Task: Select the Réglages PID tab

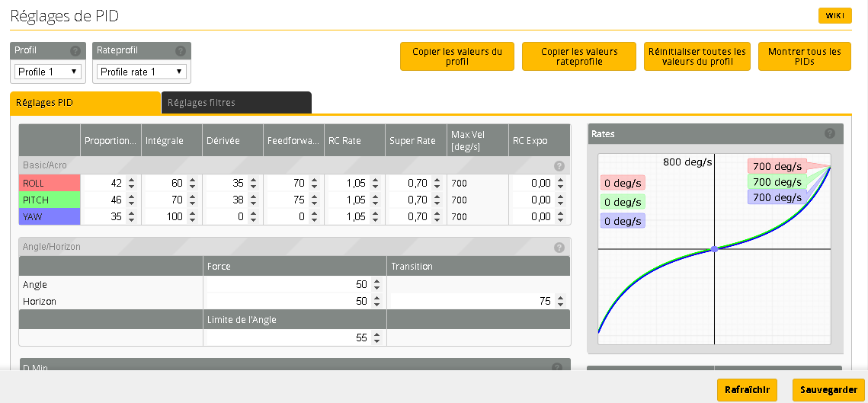Action: tap(85, 103)
